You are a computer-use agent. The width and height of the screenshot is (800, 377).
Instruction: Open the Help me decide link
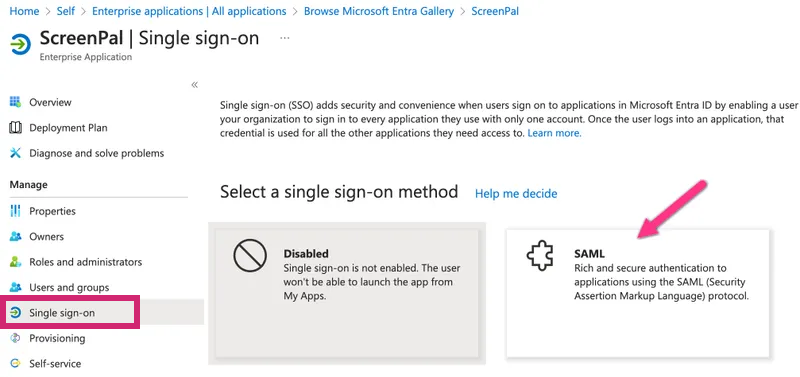click(516, 194)
